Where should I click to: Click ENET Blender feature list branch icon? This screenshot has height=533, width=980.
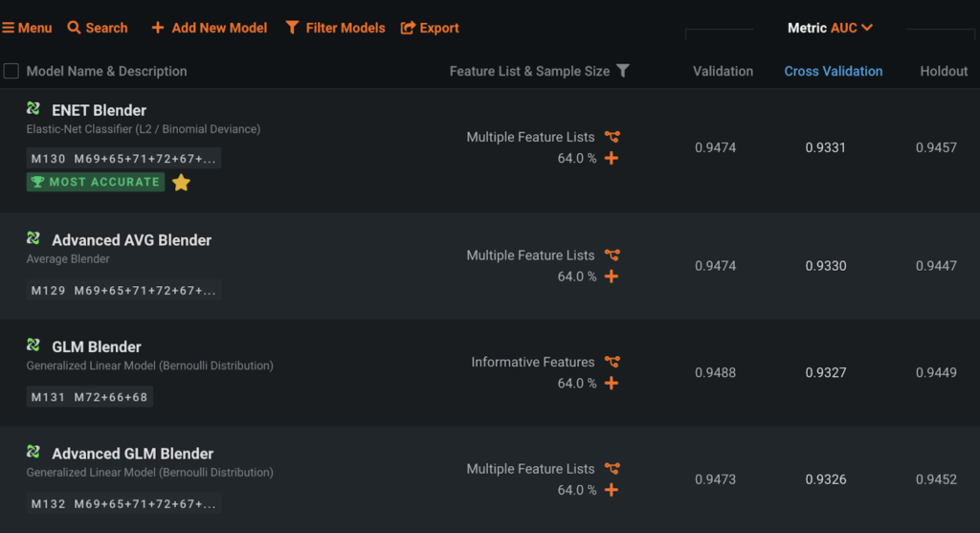(x=612, y=137)
